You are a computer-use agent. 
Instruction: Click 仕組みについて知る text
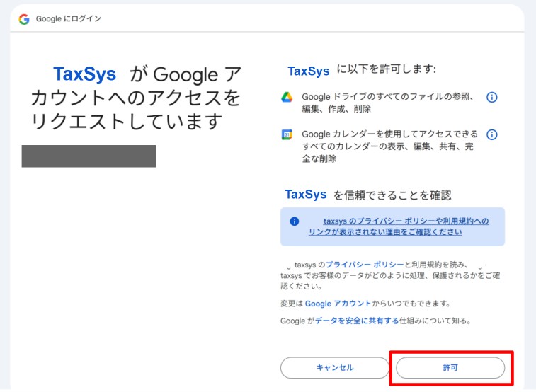click(435, 321)
